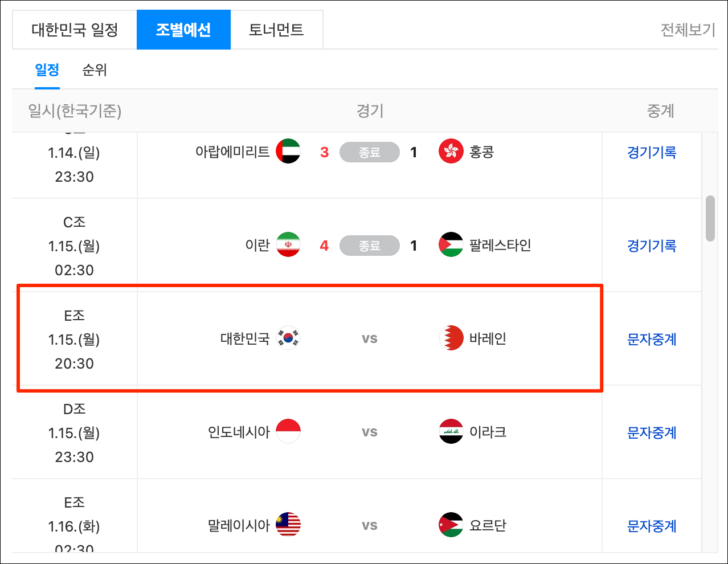Open 경기기록 for the Iran match
The image size is (728, 564).
(x=651, y=246)
